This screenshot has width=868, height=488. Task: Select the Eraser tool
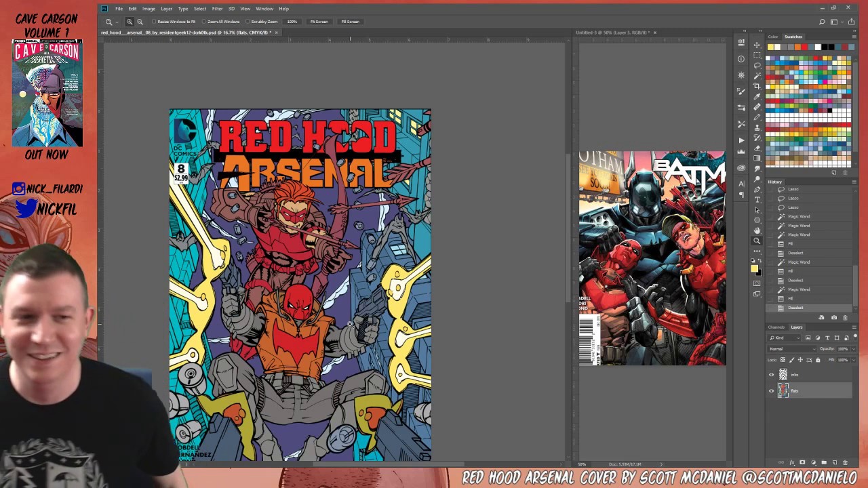coord(757,147)
